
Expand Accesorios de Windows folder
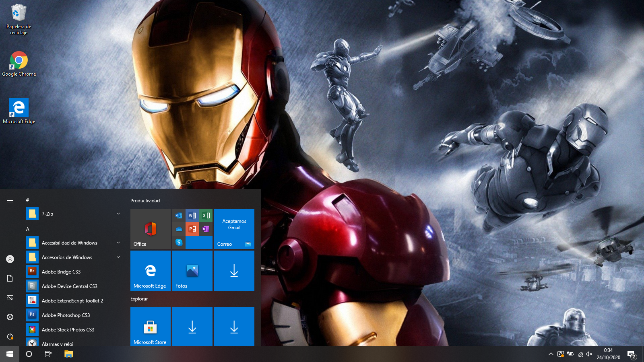74,257
